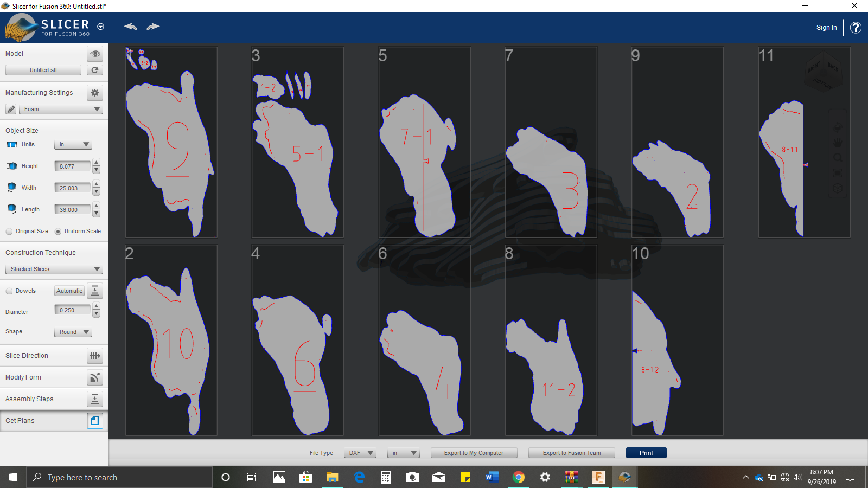
Task: Open the Mail app from the taskbar
Action: tap(439, 477)
